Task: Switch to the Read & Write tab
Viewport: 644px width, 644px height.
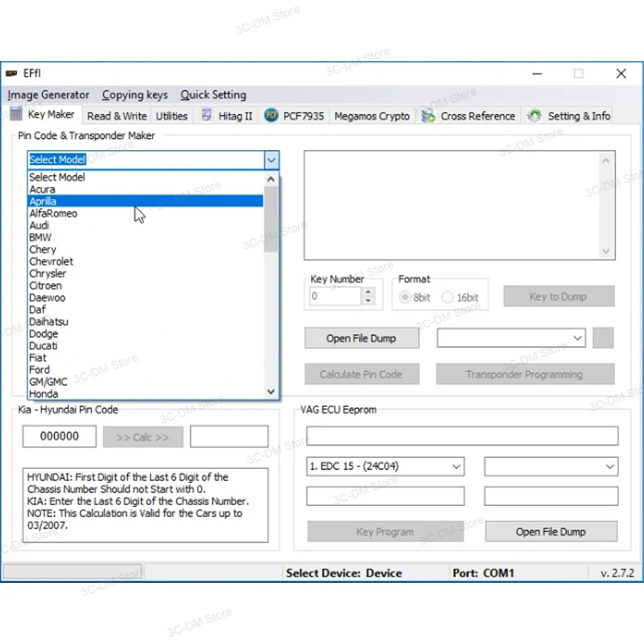Action: (117, 116)
